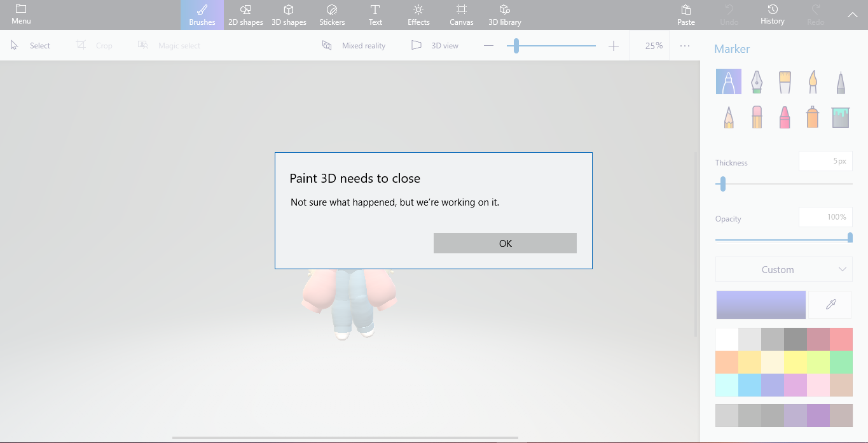Choose the sky blue swatch beside pale cyan

750,385
